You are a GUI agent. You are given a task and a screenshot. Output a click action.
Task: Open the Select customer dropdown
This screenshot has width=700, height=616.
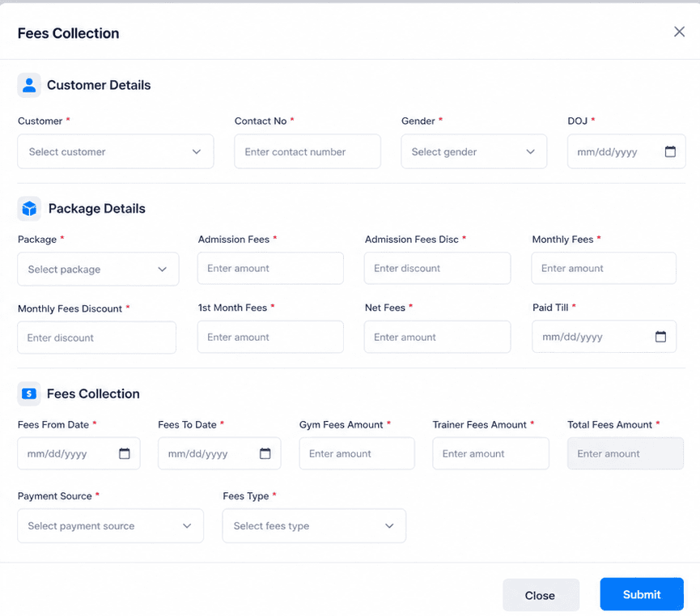point(116,151)
